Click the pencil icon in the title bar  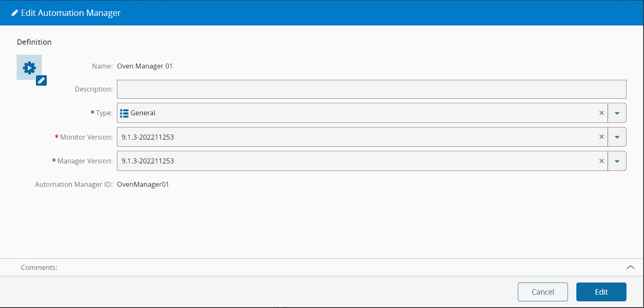(15, 13)
